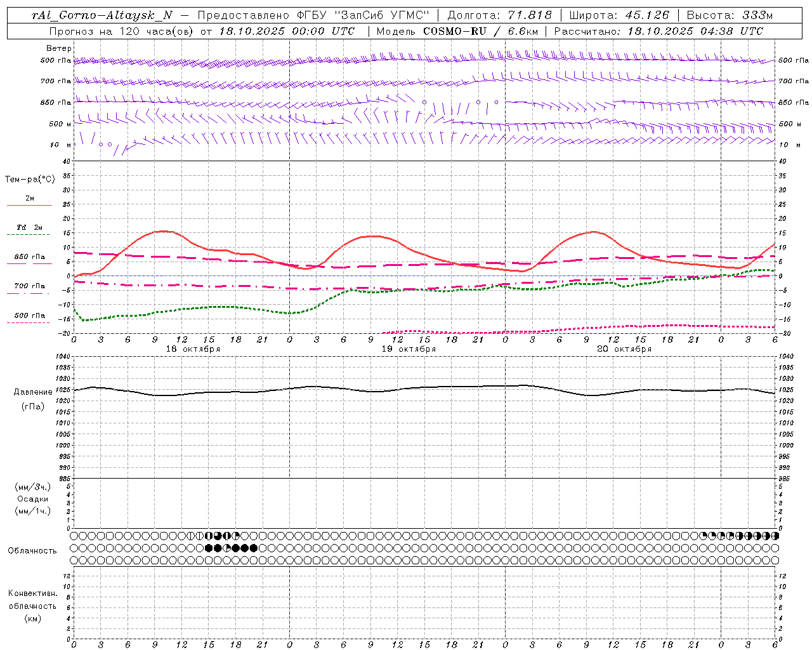The width and height of the screenshot is (812, 650).
Task: Select Рассчитано: 18.10.2025 04:38 UTC text
Action: click(x=658, y=31)
